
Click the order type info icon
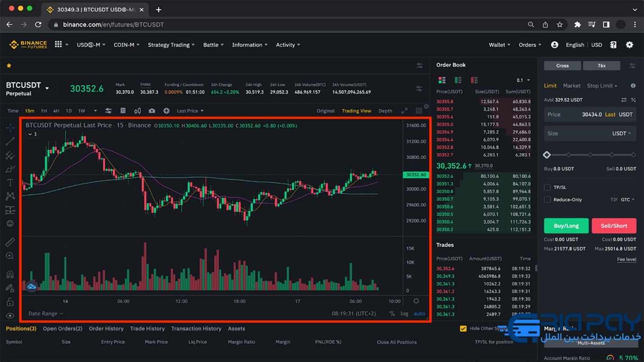pyautogui.click(x=633, y=86)
